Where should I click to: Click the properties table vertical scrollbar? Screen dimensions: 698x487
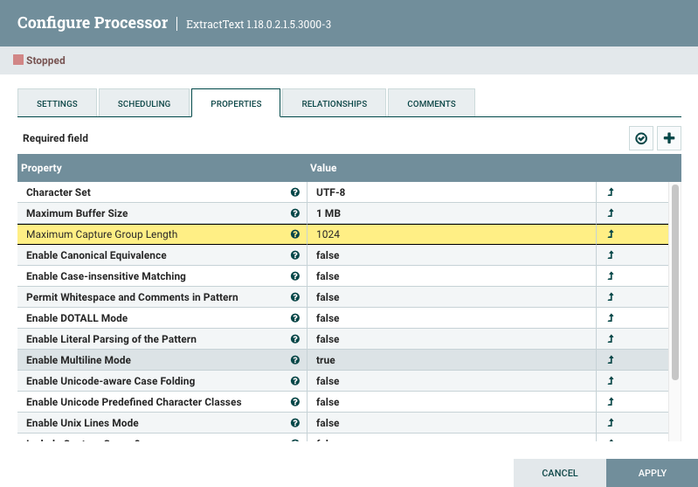click(x=675, y=282)
